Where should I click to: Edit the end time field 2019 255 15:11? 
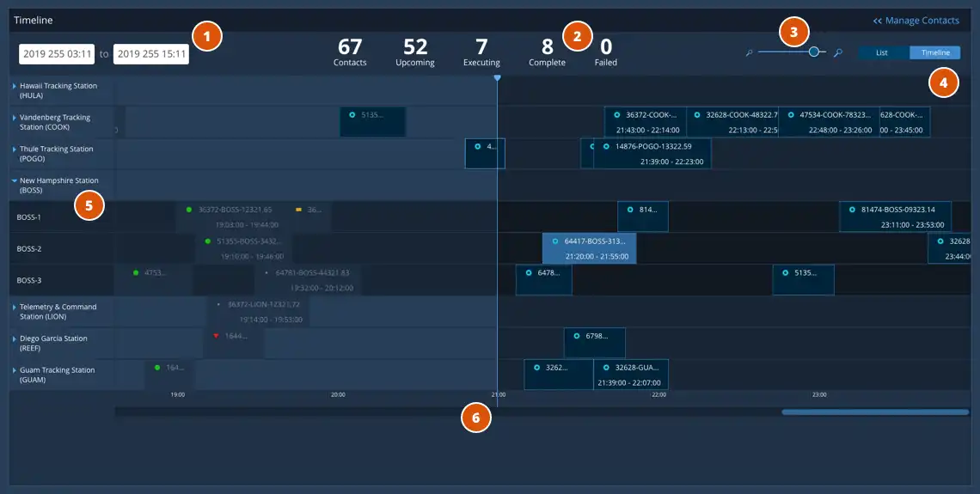[151, 54]
